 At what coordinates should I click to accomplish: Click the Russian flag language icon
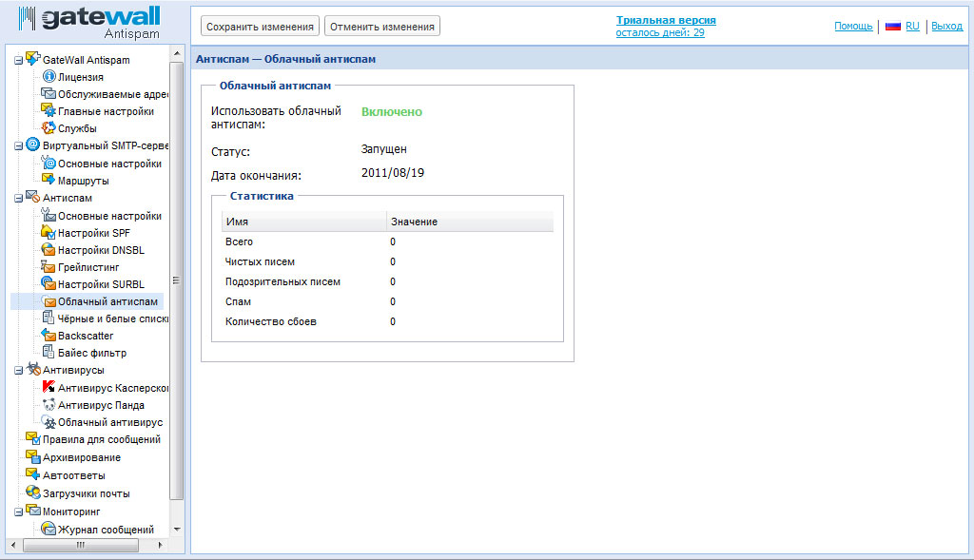pyautogui.click(x=892, y=26)
